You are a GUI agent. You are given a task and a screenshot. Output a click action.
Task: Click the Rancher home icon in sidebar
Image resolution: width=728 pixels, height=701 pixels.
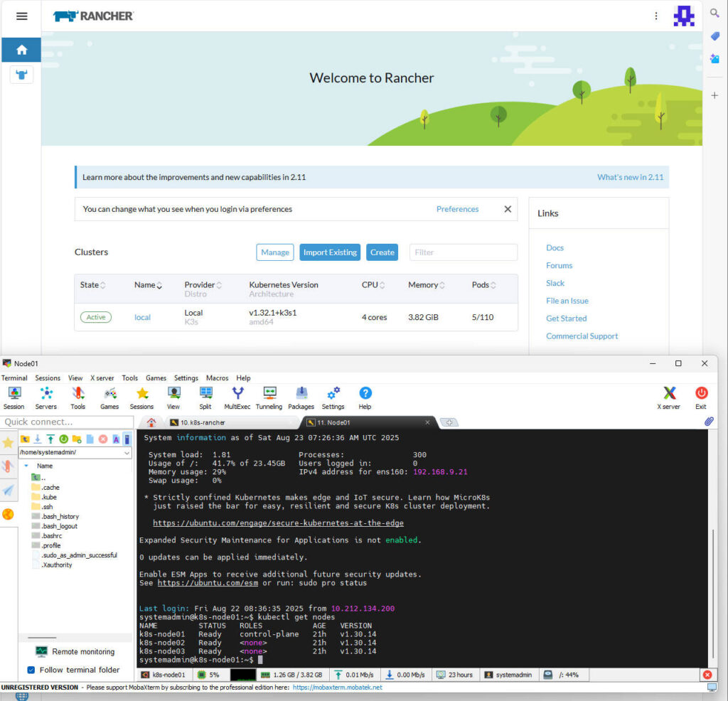(x=21, y=50)
